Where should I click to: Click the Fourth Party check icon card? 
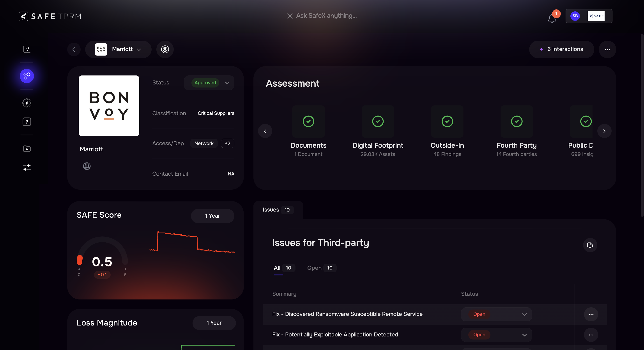tap(517, 121)
